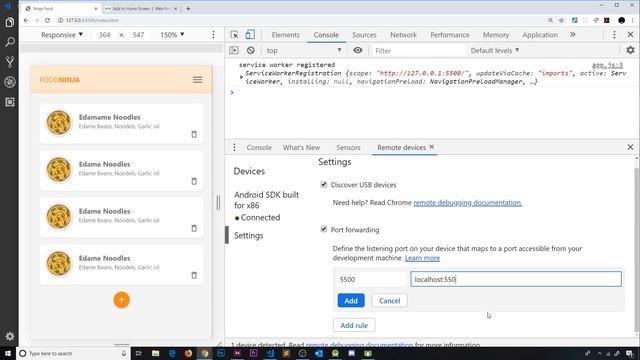Click trash icon on second recipe card

point(194,181)
